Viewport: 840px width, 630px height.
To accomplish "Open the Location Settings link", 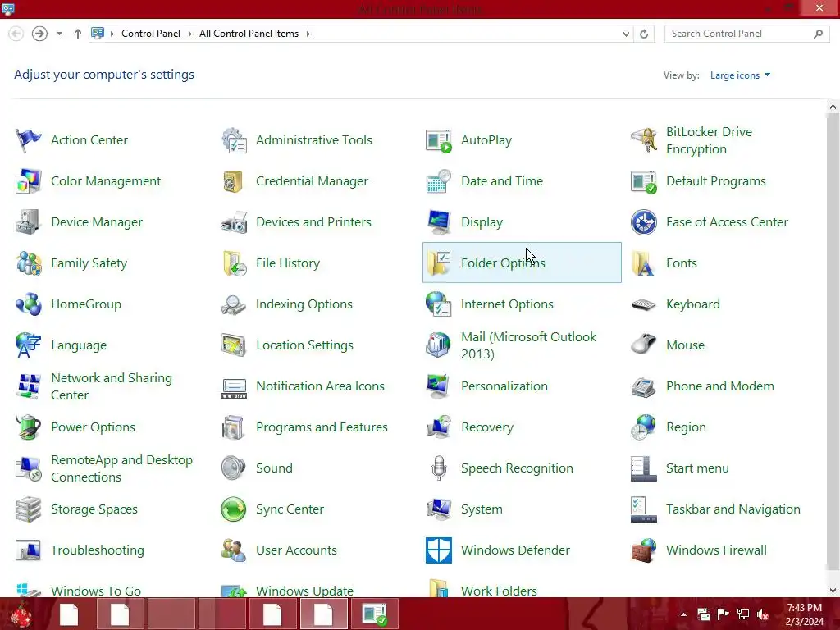I will pyautogui.click(x=304, y=345).
